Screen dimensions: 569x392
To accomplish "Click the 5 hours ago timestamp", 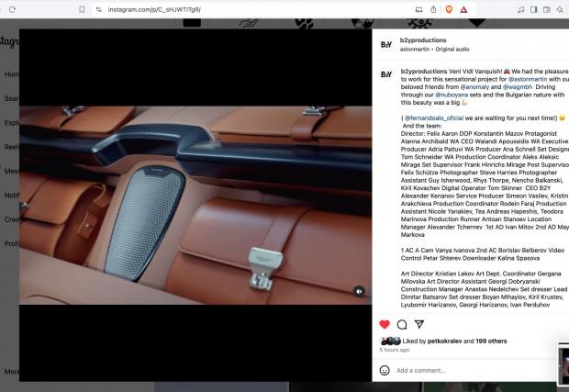I will pos(395,350).
